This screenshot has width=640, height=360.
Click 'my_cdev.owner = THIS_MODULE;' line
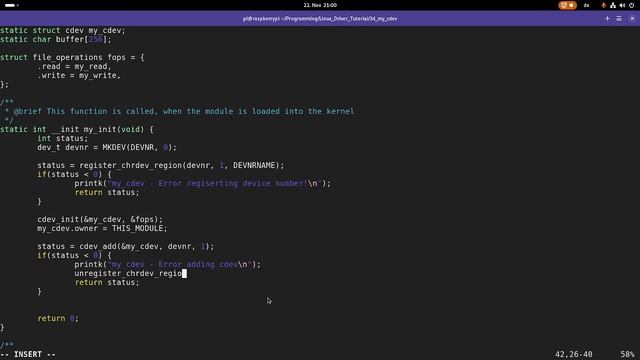[x=102, y=228]
